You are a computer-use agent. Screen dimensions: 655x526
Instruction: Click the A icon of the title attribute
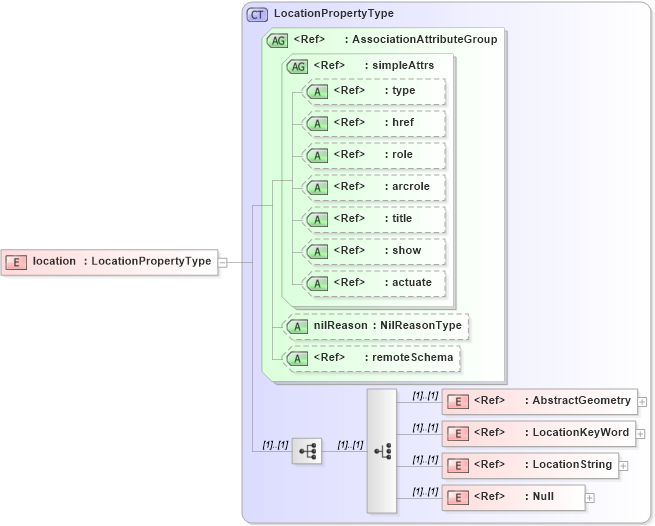(317, 220)
